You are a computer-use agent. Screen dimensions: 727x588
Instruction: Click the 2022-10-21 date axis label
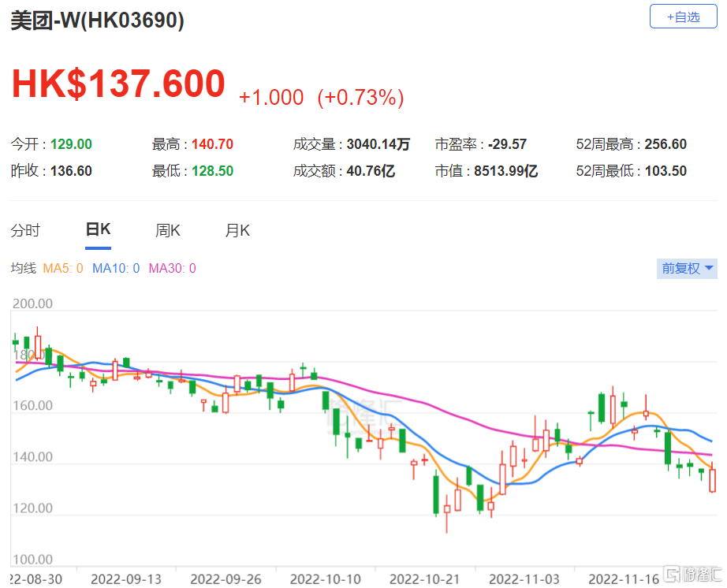[425, 579]
